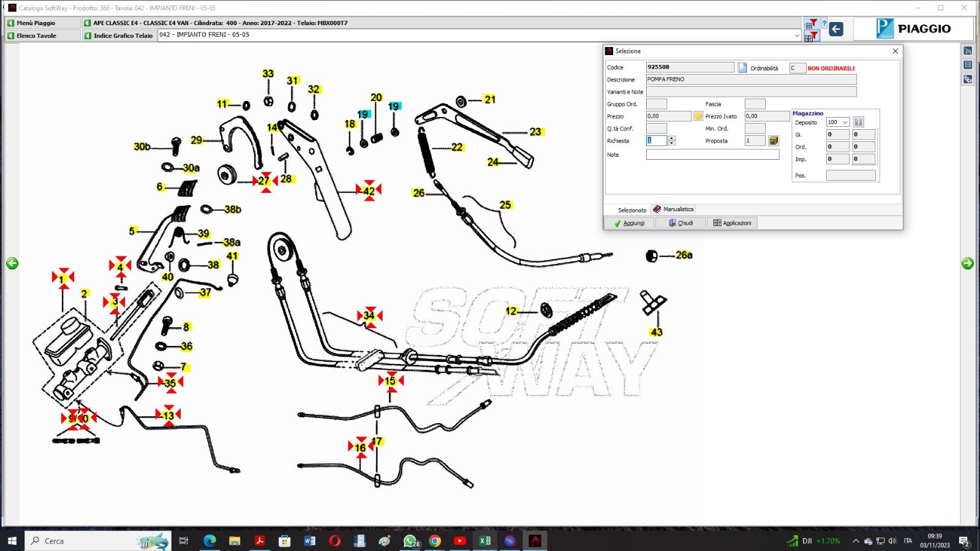Expand the table selector dropdown for 042 - IMPIANTO FRENI
Viewport: 980px width, 551px height.
(797, 36)
